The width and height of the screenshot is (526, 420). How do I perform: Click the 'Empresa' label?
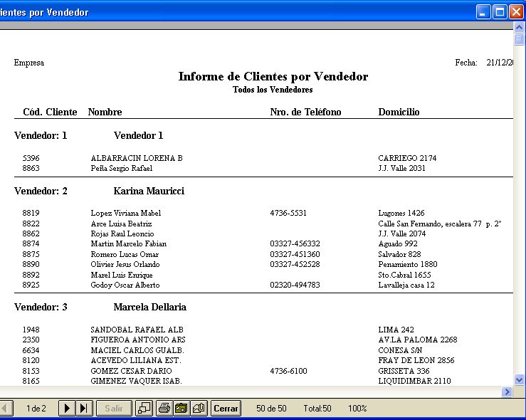point(29,63)
